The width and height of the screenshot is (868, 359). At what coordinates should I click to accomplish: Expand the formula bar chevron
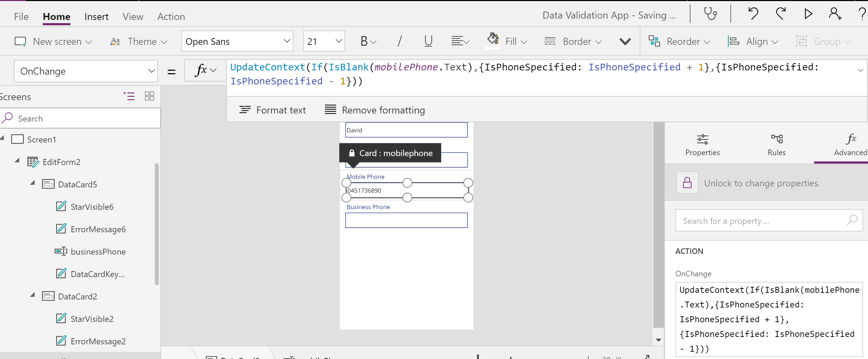coord(860,70)
